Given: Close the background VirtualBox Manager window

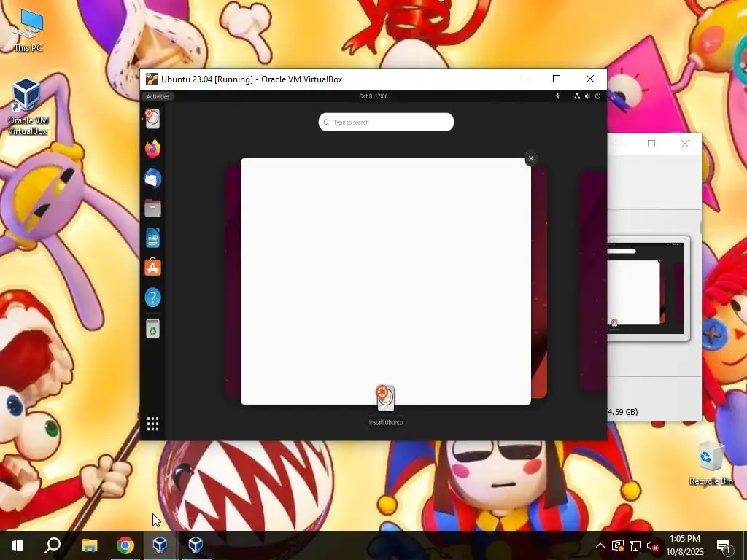Looking at the screenshot, I should click(684, 144).
